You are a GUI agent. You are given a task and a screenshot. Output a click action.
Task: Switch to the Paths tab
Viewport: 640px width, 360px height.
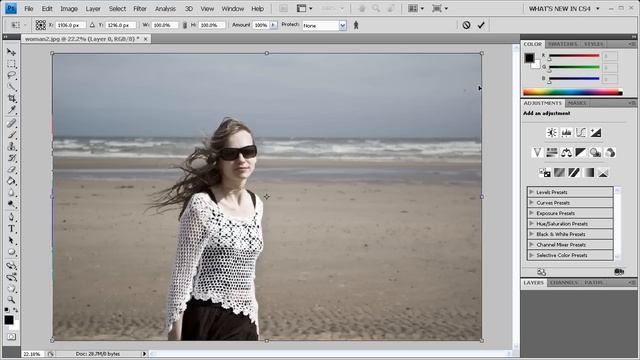(x=593, y=282)
